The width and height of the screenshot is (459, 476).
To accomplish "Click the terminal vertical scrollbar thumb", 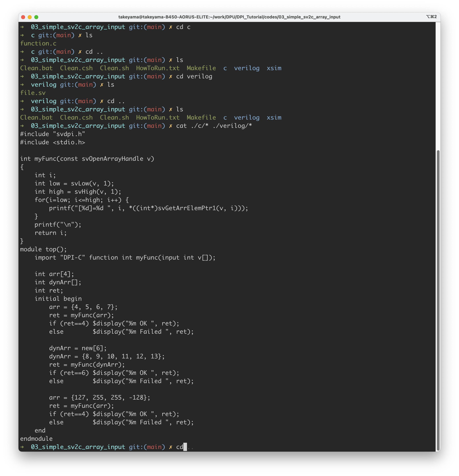I will point(438,300).
